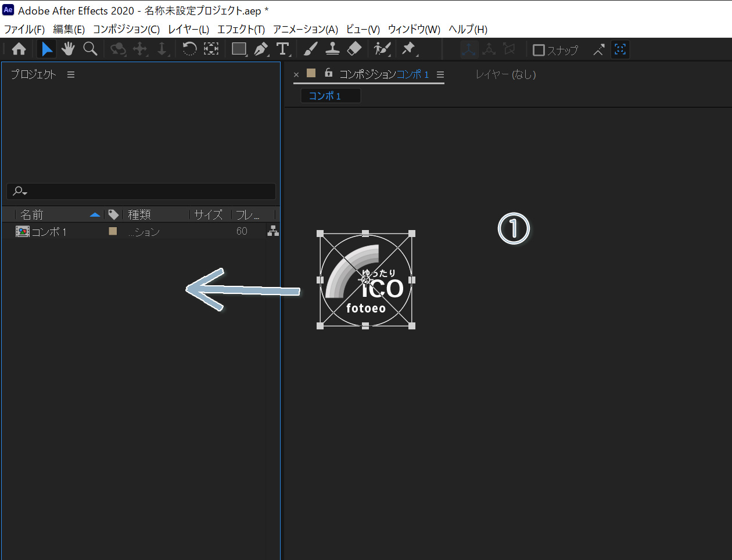Click the label tag column header

[x=113, y=214]
